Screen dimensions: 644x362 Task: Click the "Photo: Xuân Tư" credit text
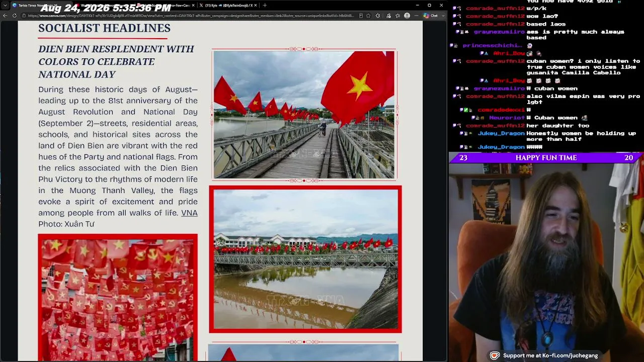(66, 224)
